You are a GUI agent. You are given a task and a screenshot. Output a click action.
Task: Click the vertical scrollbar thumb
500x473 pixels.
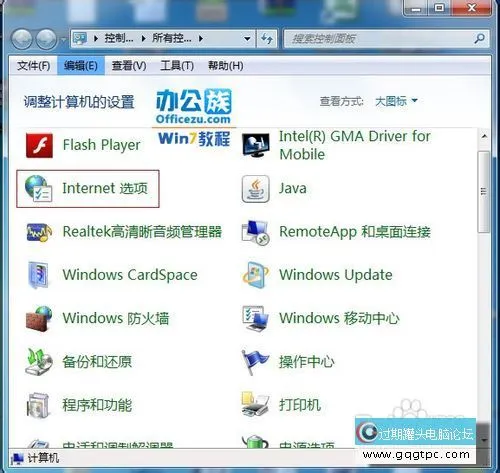(x=484, y=192)
